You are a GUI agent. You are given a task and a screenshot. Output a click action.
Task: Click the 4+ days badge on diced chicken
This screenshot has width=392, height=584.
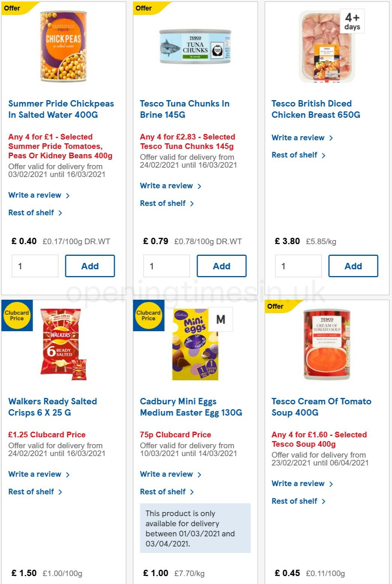pyautogui.click(x=352, y=21)
